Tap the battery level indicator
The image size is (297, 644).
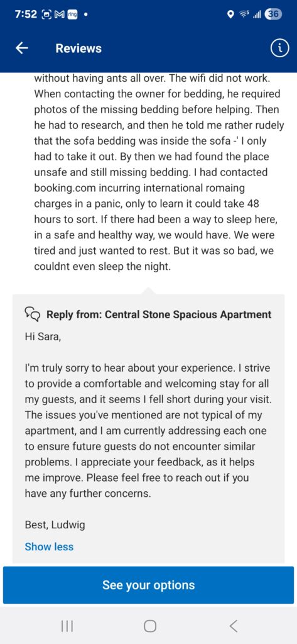[x=273, y=14]
